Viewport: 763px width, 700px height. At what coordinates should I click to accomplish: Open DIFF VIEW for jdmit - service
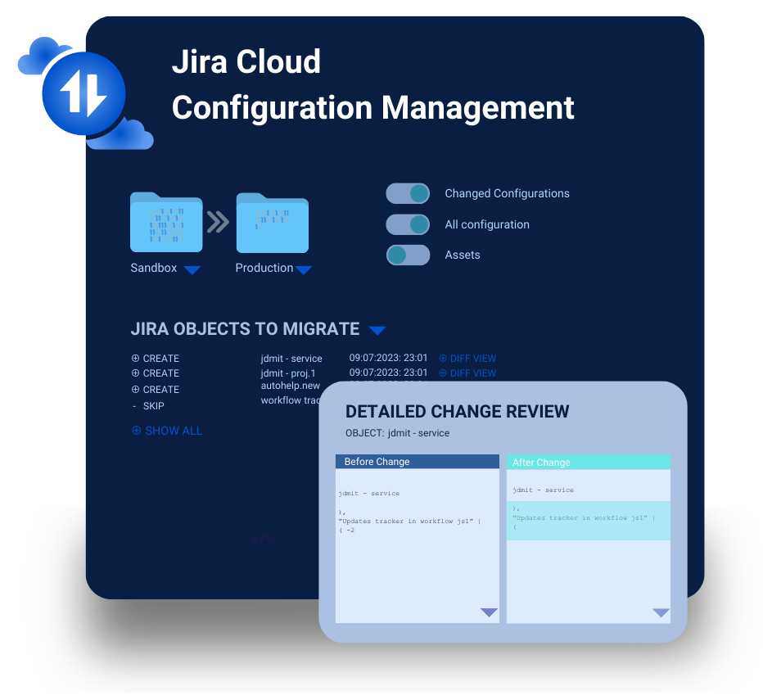click(x=467, y=359)
